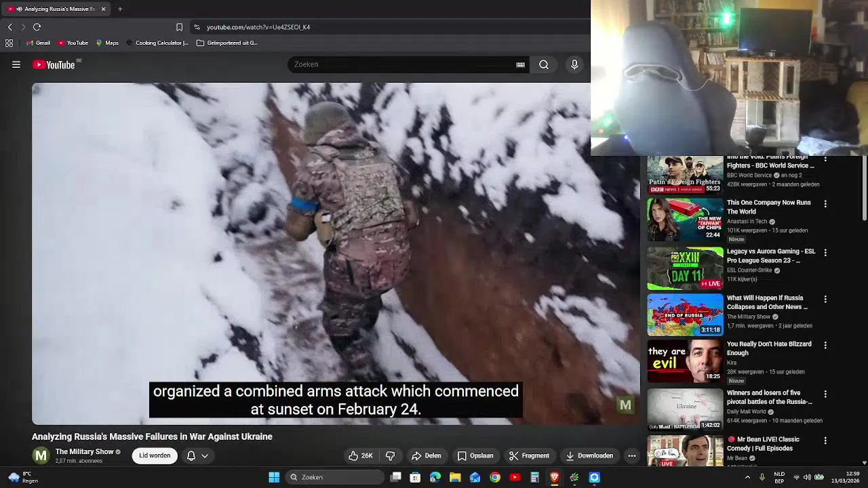868x488 pixels.
Task: Open the more actions ellipsis below the video
Action: [632, 455]
